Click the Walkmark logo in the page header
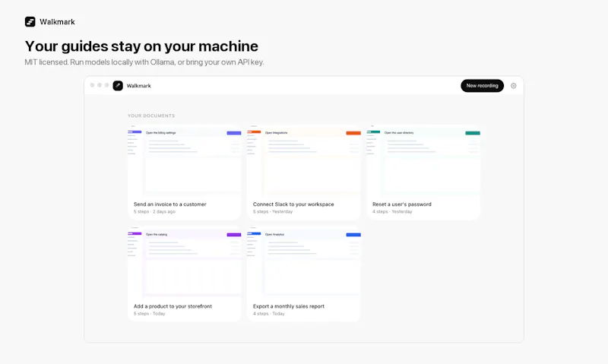 pos(30,22)
